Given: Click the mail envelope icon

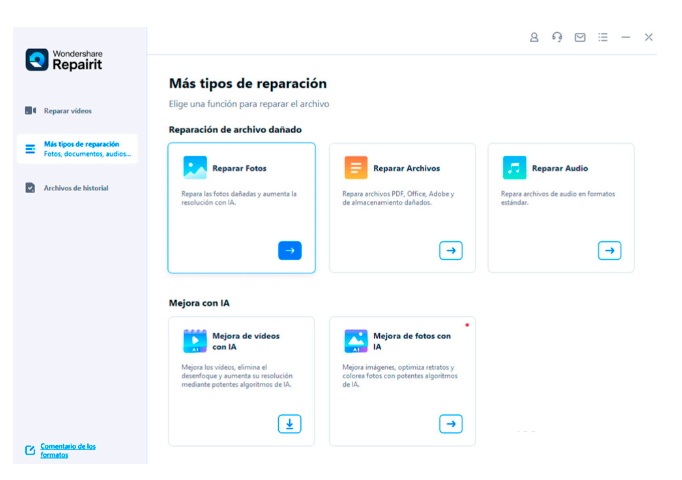Looking at the screenshot, I should click(x=580, y=37).
